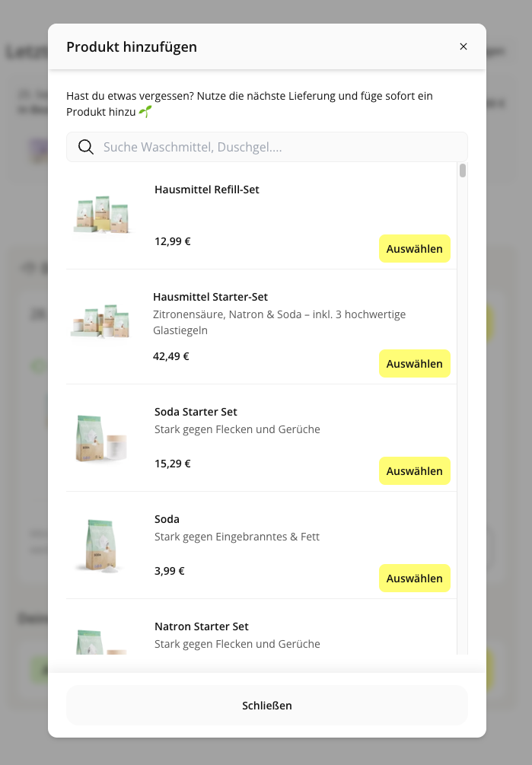Click the magnifier search icon
The width and height of the screenshot is (532, 765).
[x=86, y=147]
